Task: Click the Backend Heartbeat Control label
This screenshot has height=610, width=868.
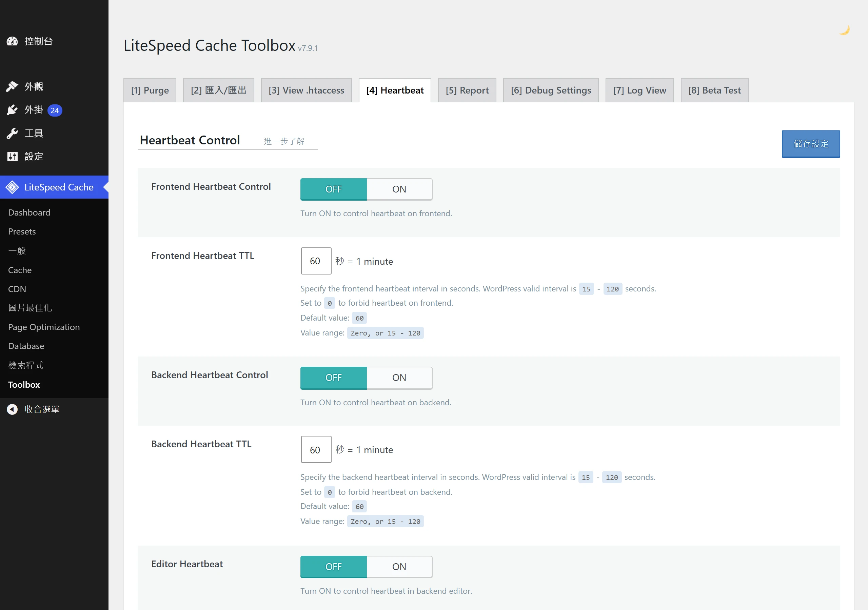Action: (x=210, y=375)
